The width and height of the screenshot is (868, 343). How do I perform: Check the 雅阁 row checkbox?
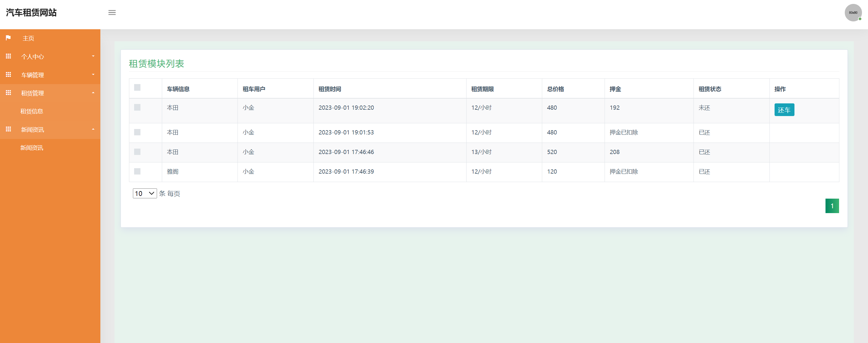pyautogui.click(x=137, y=171)
